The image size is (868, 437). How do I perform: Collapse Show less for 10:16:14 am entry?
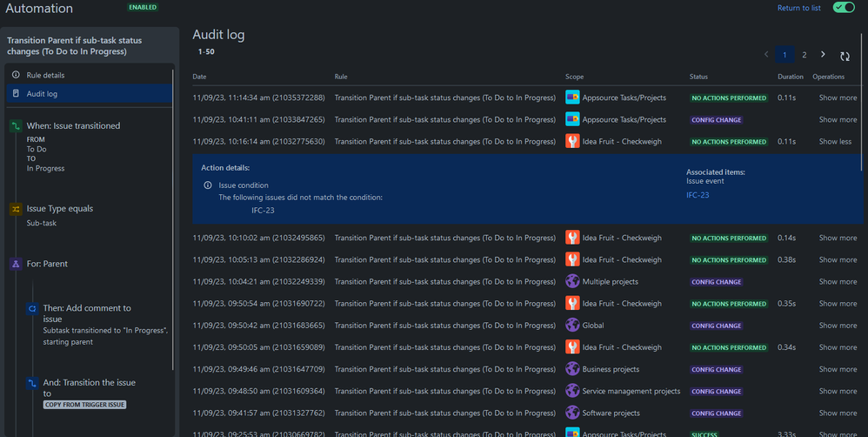click(835, 141)
